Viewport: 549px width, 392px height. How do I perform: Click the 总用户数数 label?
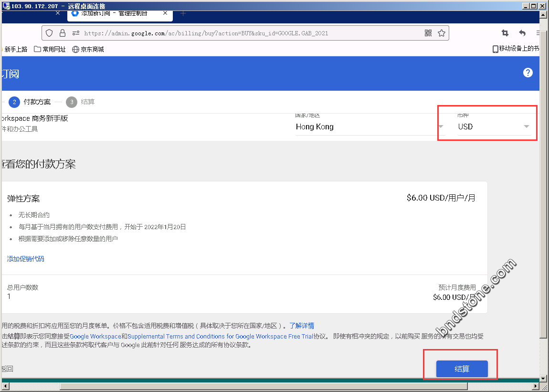pos(23,287)
